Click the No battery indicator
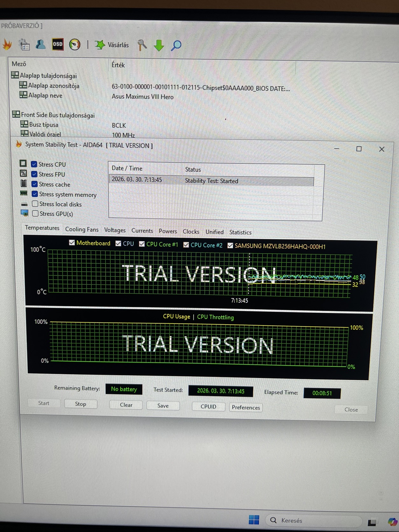The image size is (399, 532). pyautogui.click(x=124, y=389)
